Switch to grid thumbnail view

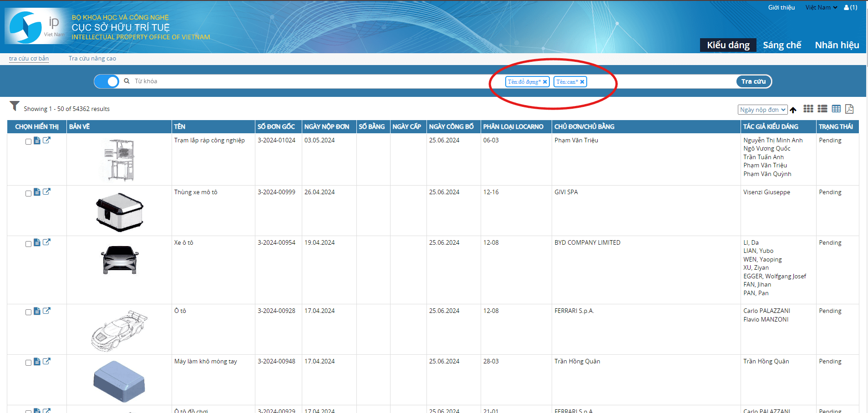click(x=808, y=109)
